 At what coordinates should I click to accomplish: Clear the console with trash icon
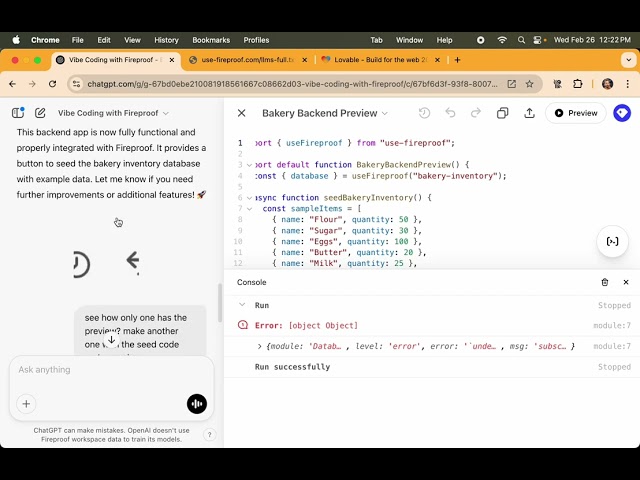[605, 282]
